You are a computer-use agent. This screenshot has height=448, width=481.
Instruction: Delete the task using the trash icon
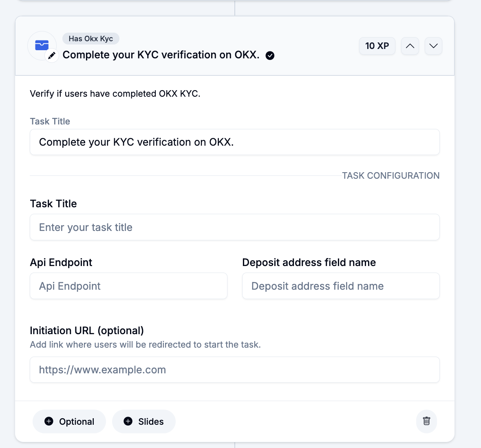coord(426,421)
